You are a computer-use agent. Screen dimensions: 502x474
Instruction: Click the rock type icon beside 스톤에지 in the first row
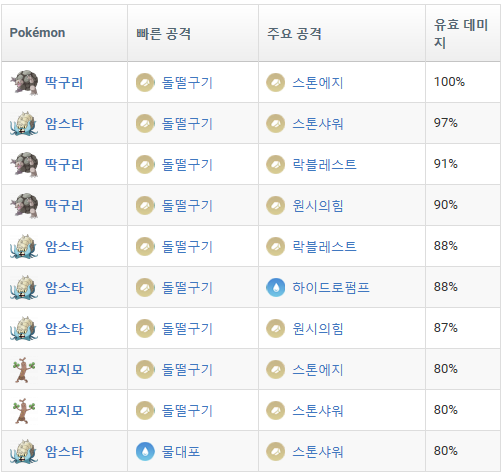coord(276,82)
